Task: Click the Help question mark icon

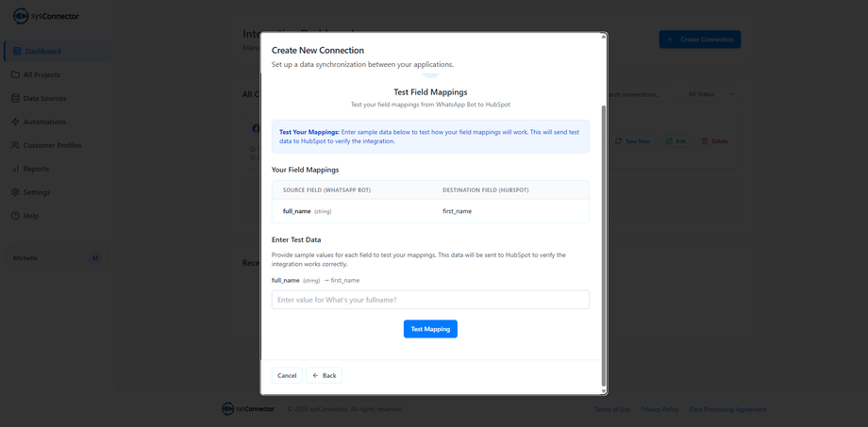Action: (15, 216)
